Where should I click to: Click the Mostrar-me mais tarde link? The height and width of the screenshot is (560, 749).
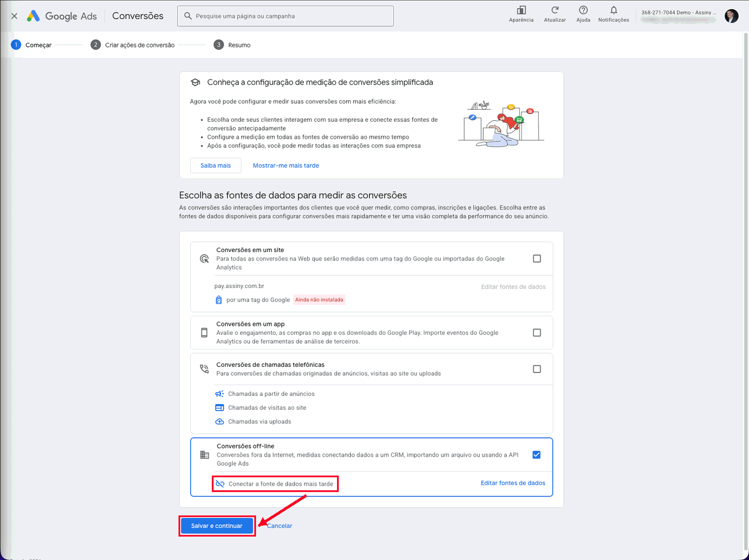(286, 166)
